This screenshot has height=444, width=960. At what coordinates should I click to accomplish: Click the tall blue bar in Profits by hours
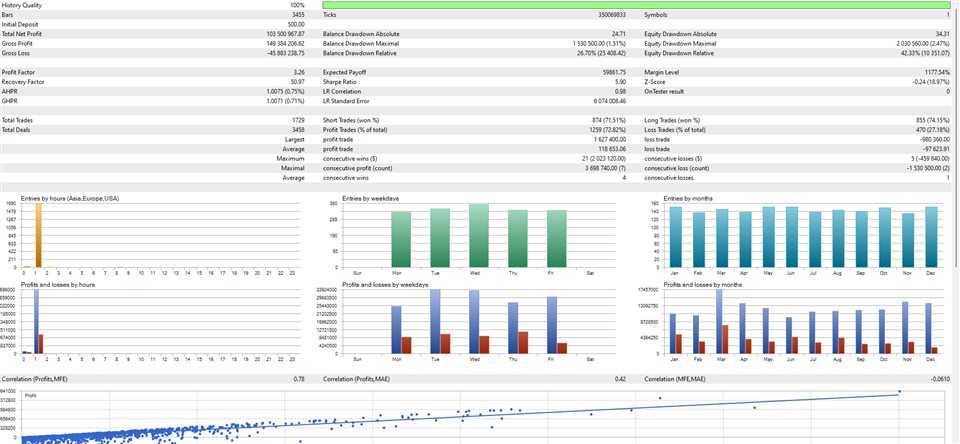[36, 320]
